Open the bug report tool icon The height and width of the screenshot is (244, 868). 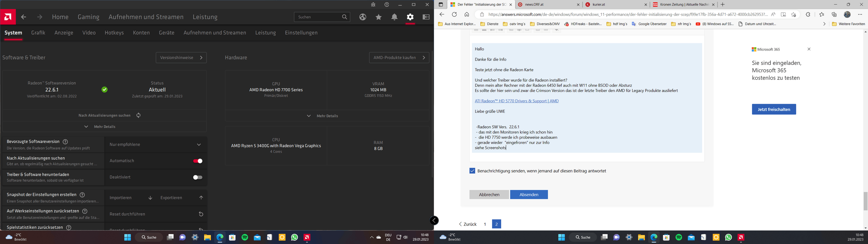click(x=373, y=5)
